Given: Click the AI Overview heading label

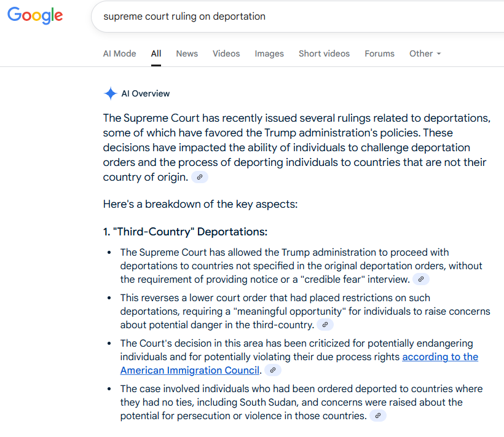Looking at the screenshot, I should point(145,93).
